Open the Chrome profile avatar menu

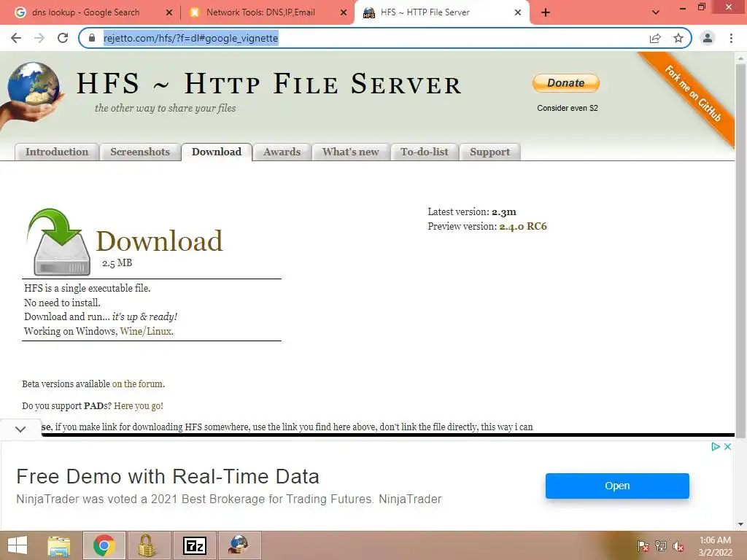(708, 38)
